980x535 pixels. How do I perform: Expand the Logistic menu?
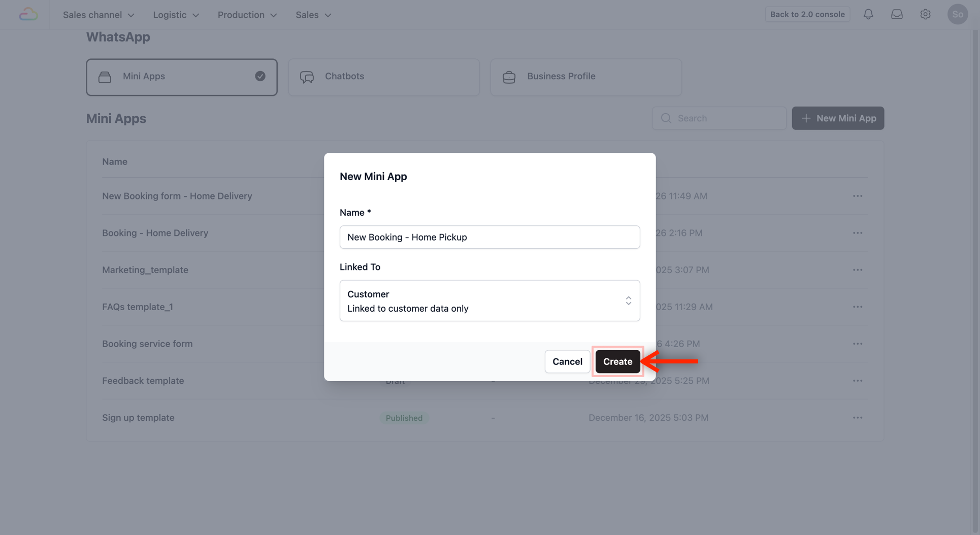pos(176,15)
